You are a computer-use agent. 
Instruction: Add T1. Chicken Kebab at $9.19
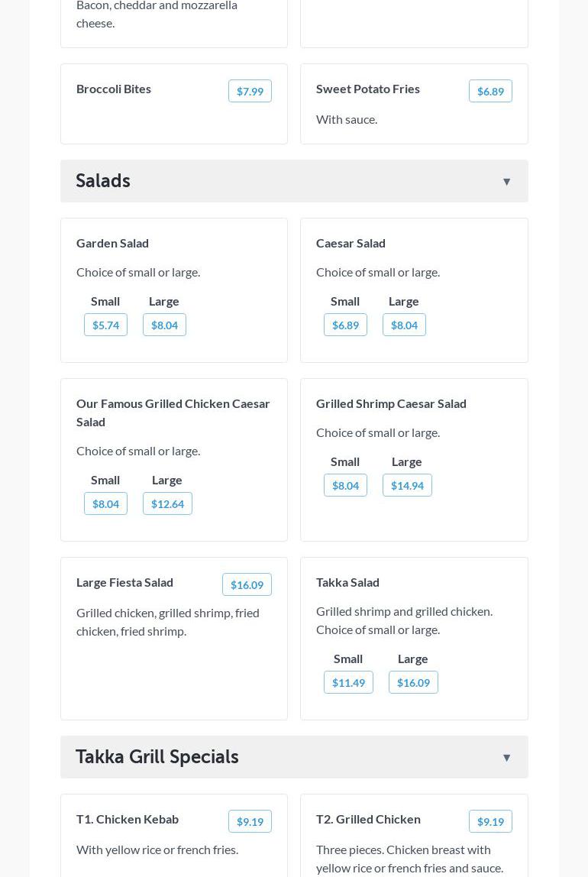click(250, 821)
